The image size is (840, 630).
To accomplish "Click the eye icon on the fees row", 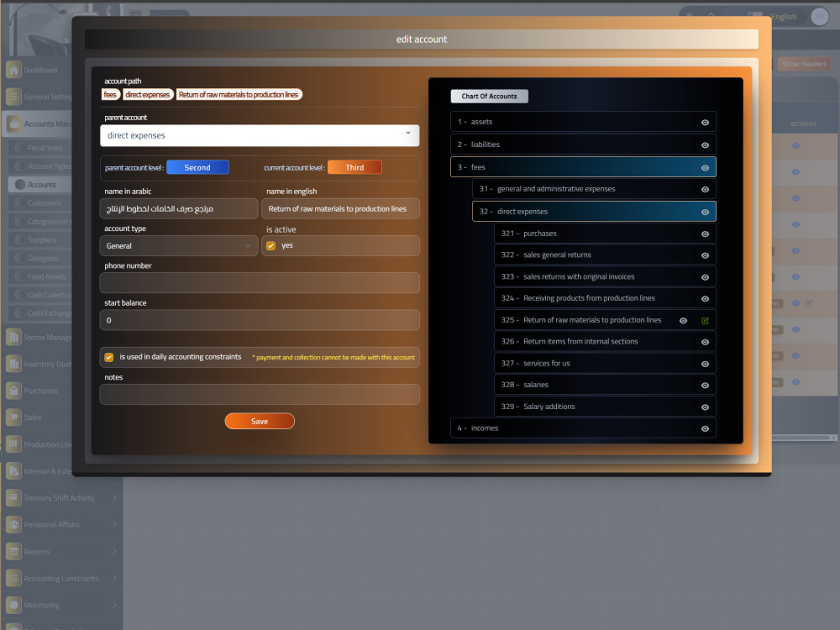I will (x=705, y=168).
